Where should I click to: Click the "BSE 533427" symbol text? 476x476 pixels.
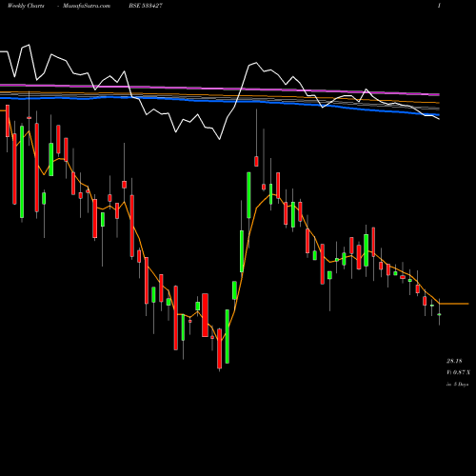(x=146, y=6)
